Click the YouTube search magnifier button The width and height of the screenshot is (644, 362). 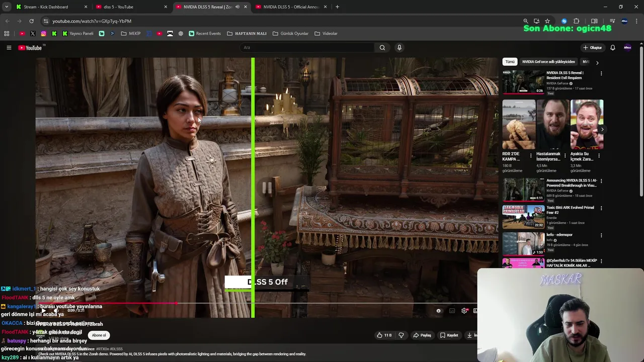[x=382, y=48]
